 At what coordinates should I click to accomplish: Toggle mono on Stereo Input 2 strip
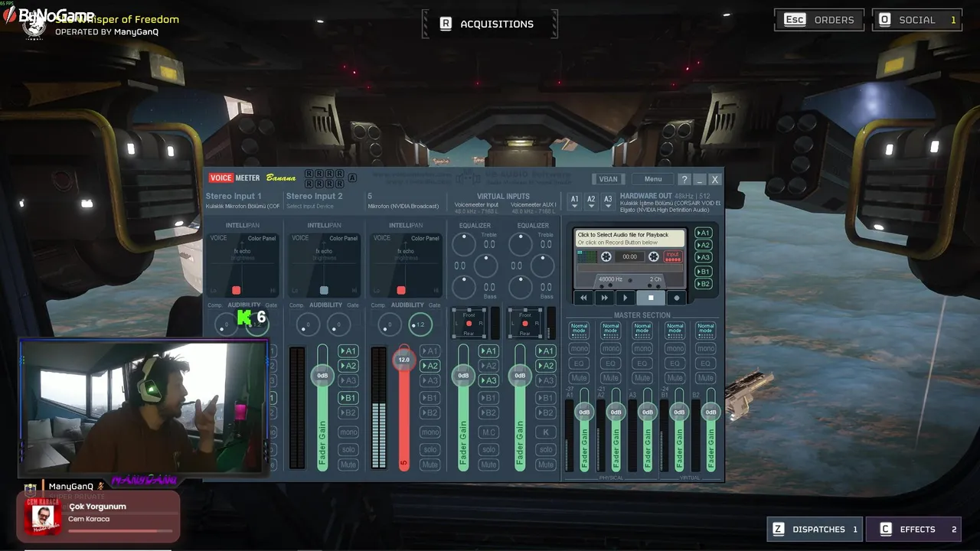pyautogui.click(x=348, y=432)
